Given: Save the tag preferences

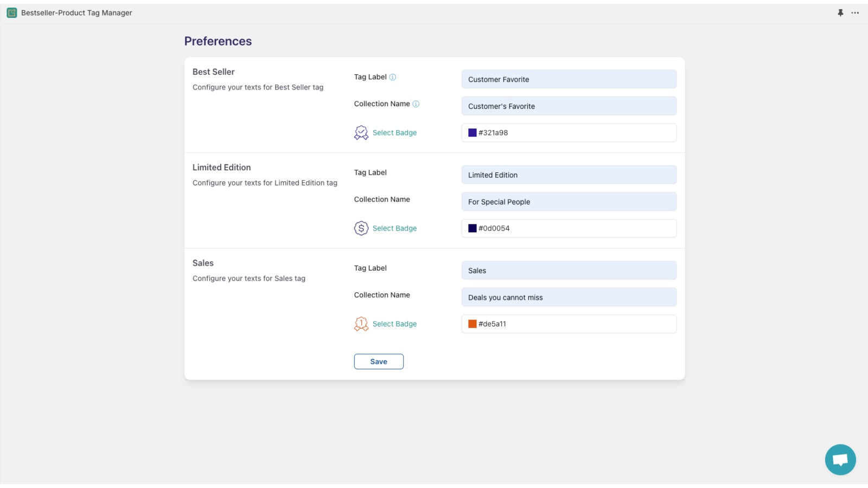Looking at the screenshot, I should click(x=379, y=361).
